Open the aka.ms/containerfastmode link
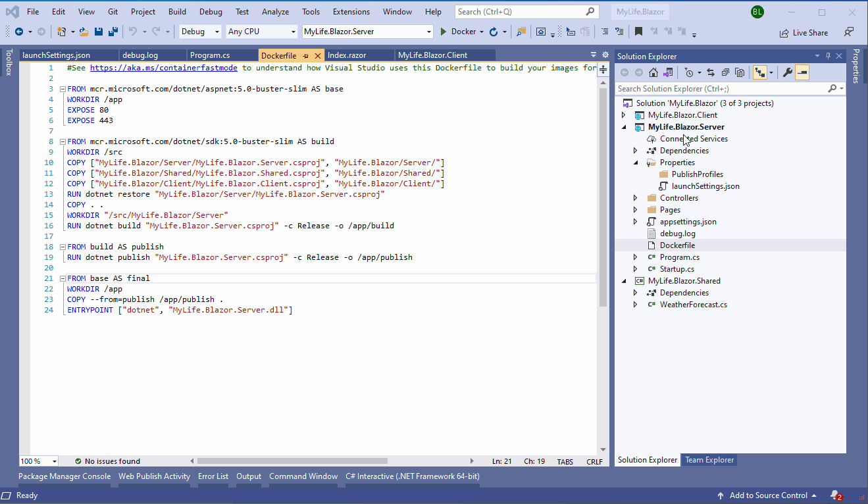Image resolution: width=868 pixels, height=504 pixels. coord(164,68)
